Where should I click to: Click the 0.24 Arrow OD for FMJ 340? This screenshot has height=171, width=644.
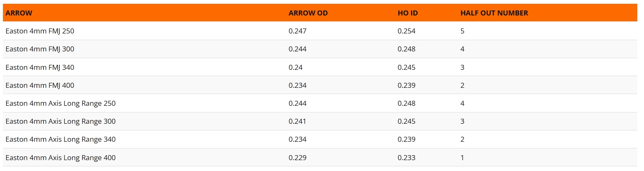coord(295,67)
